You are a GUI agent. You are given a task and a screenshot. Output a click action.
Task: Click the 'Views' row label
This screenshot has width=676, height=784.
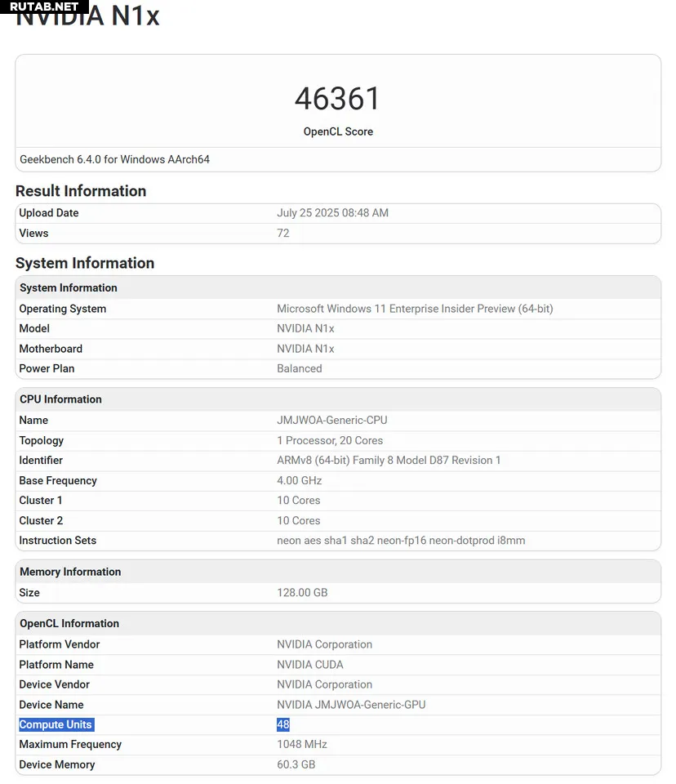click(33, 233)
